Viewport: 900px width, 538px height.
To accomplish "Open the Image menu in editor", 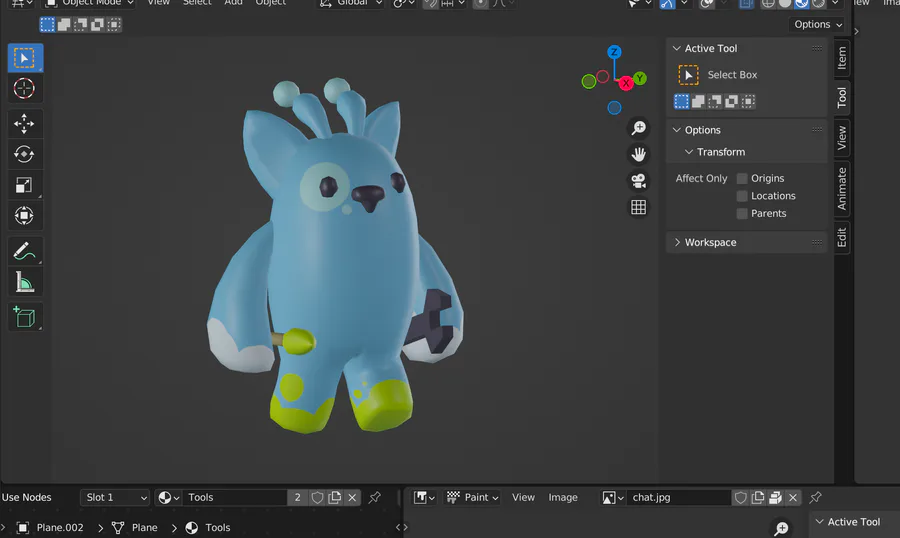I will pos(563,497).
